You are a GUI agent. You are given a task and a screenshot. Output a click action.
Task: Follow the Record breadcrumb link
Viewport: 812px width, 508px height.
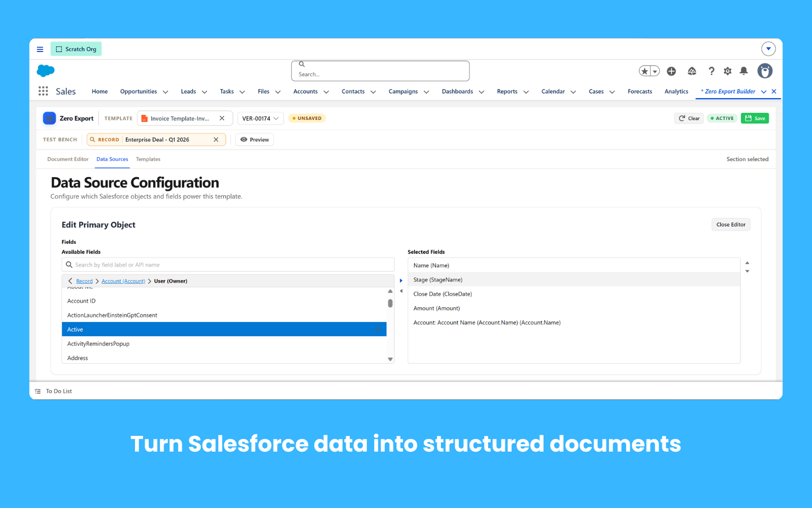(x=84, y=281)
